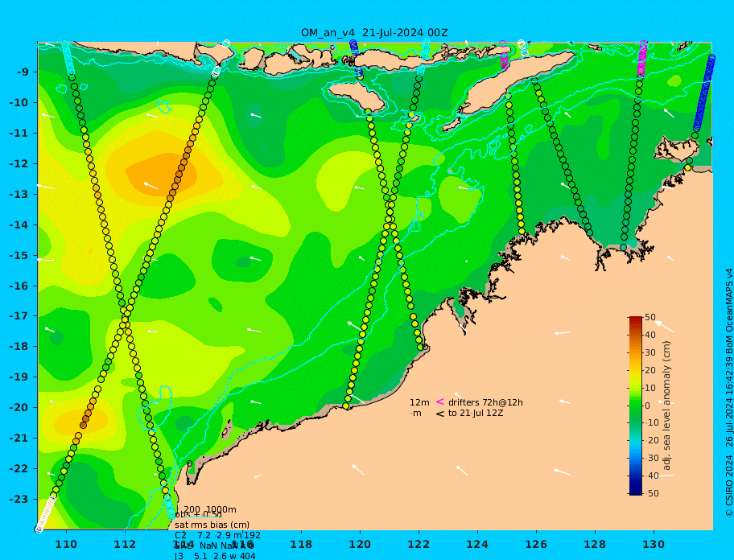Viewport: 734px width, 560px height.
Task: Click the latitude axis label '-15'
Action: [x=19, y=255]
